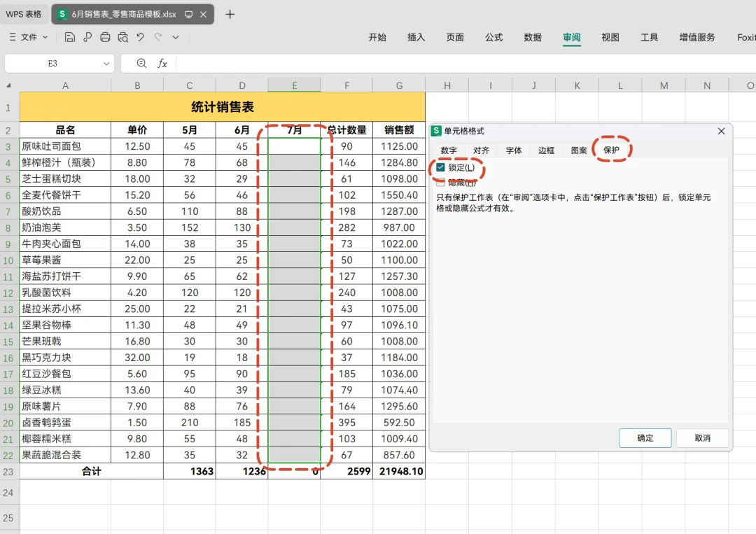Open the 对齐 tab in dialog
Screen dimensions: 756x534
coord(481,150)
